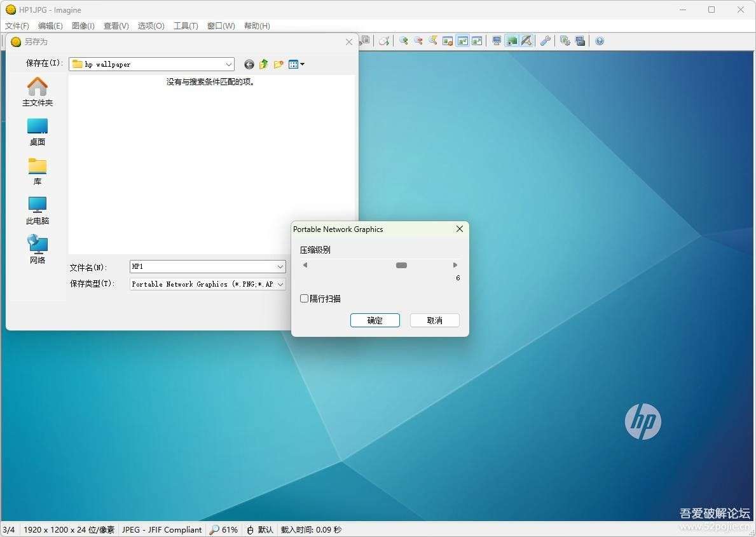Enable the 隔行扫描 checkbox
The height and width of the screenshot is (537, 756).
304,298
